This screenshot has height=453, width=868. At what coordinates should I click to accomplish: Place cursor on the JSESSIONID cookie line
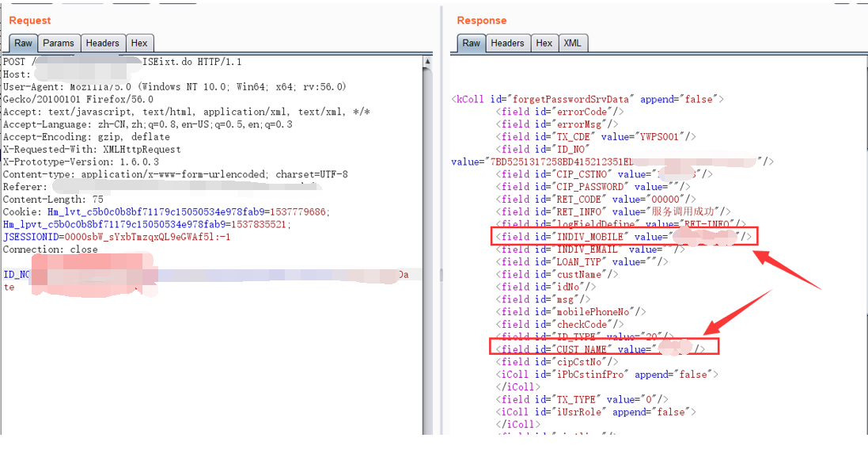click(116, 237)
